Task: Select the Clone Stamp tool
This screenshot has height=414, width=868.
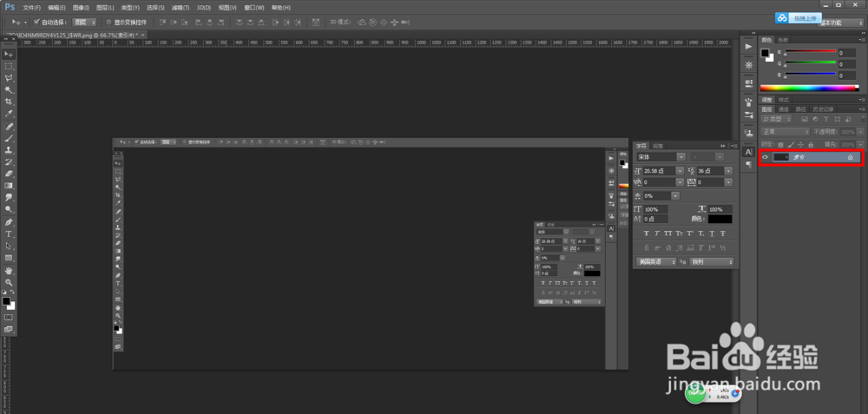Action: point(9,150)
